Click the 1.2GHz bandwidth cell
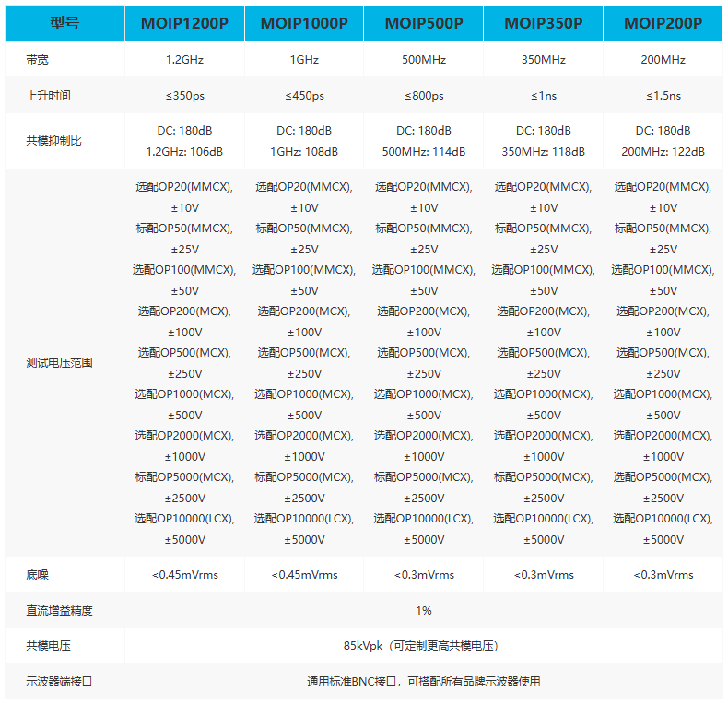This screenshot has width=728, height=704. click(x=184, y=60)
